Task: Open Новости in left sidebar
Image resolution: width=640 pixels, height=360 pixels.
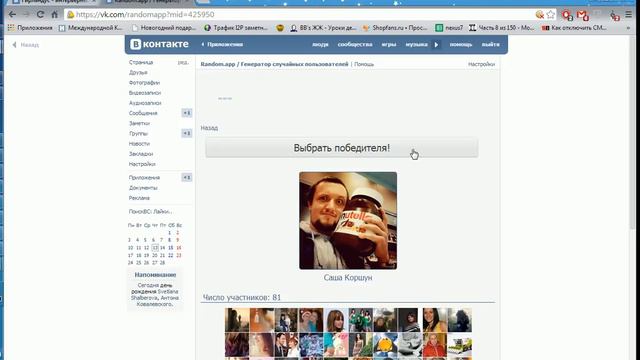Action: [x=139, y=144]
